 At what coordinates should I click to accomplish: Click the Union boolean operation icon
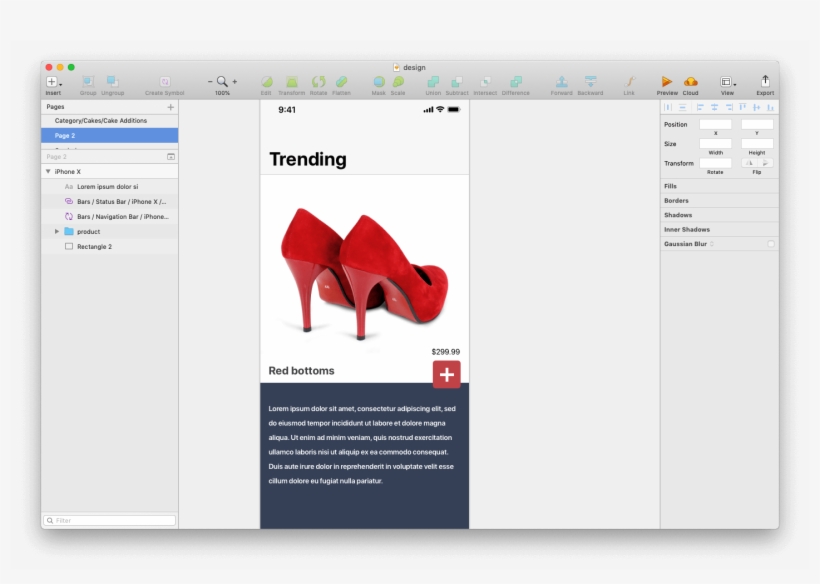[433, 82]
